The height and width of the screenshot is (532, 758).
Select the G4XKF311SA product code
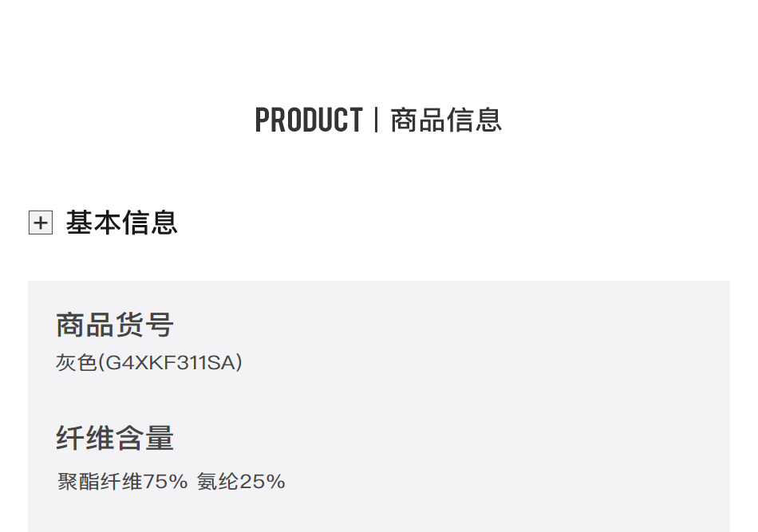point(170,363)
